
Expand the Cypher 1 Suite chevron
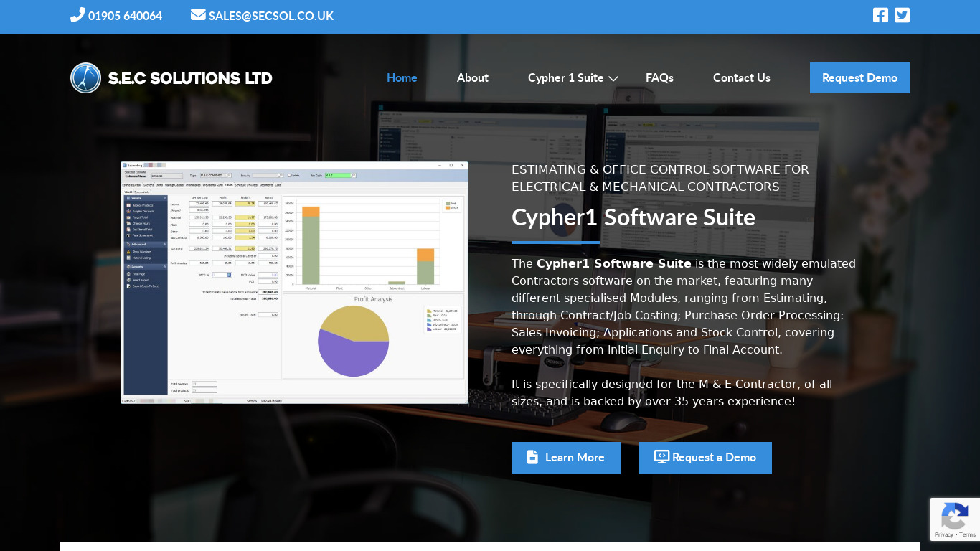613,78
